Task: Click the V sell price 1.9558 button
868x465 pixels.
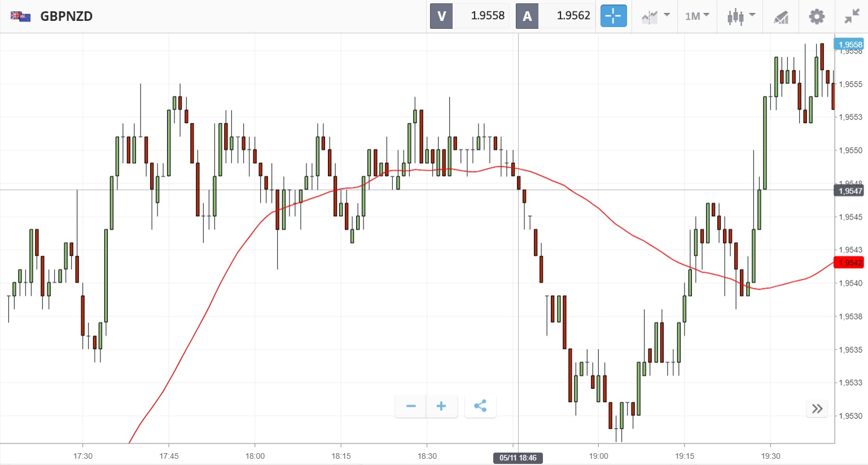Action: [470, 16]
